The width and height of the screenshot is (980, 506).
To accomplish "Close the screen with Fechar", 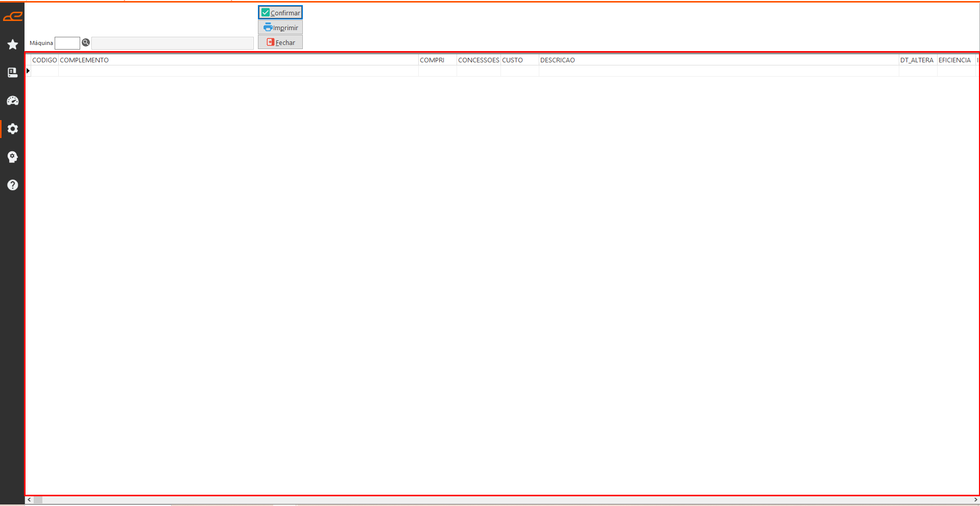I will [x=280, y=42].
